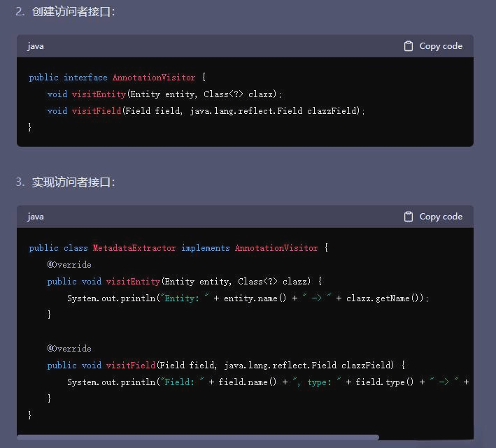496x448 pixels.
Task: Click the heading '实现访问者接口:'
Action: pos(73,182)
